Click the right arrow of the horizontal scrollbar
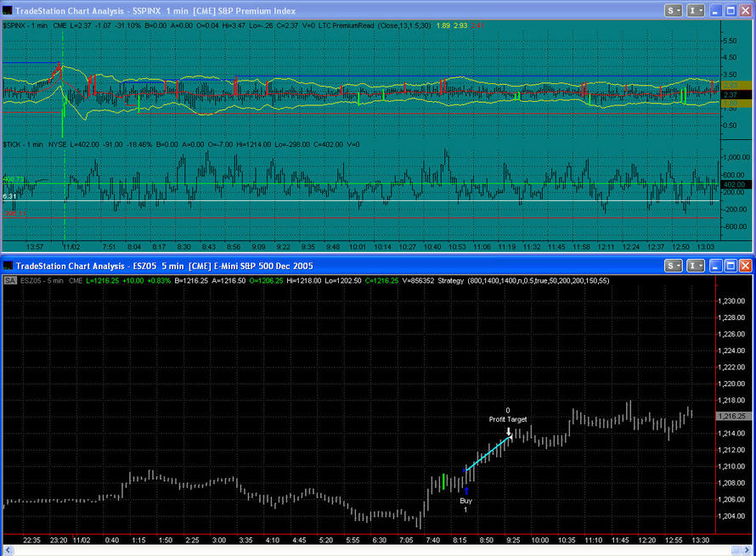Screen dimensions: 756x556 (748, 550)
